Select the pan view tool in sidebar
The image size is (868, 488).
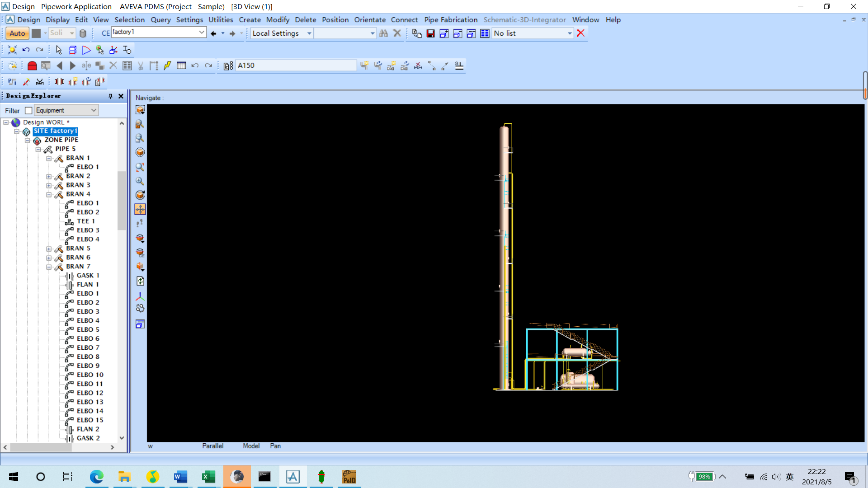(140, 209)
